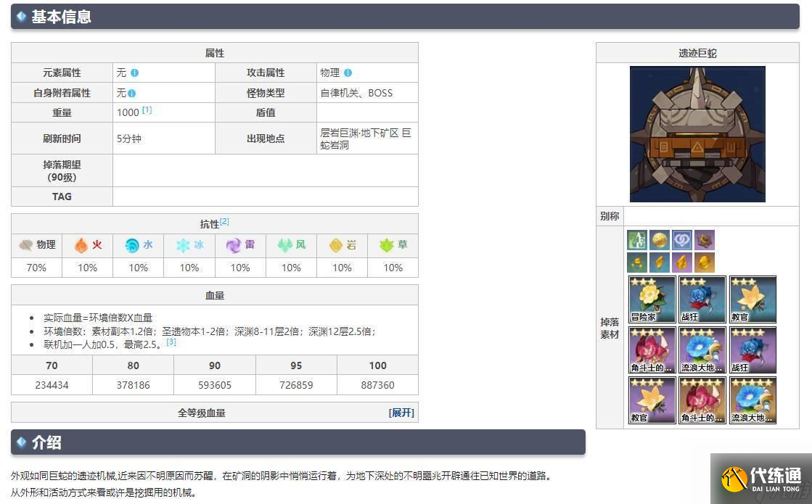Viewport: 812px width, 504px height.
Task: Click the Electro 雷 element icon
Action: point(234,245)
